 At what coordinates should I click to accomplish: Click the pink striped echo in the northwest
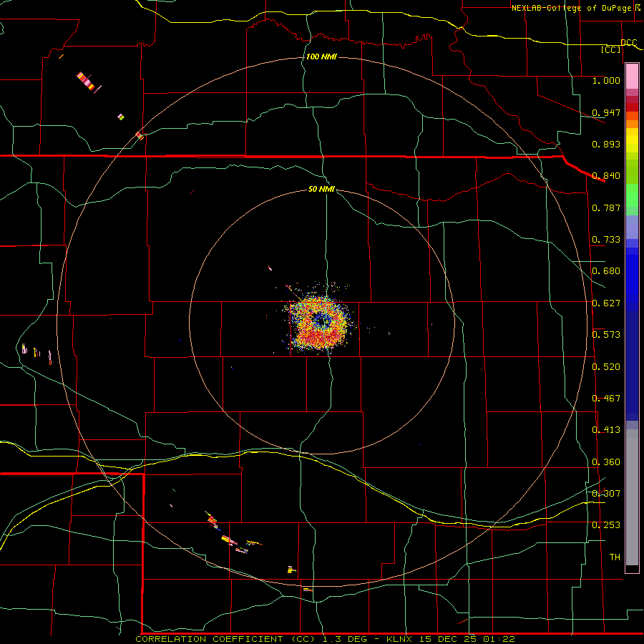point(87,82)
